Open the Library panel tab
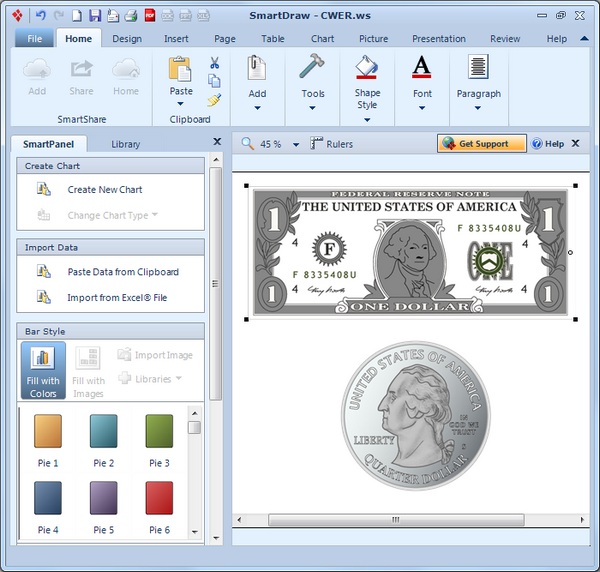The image size is (600, 572). (x=125, y=144)
